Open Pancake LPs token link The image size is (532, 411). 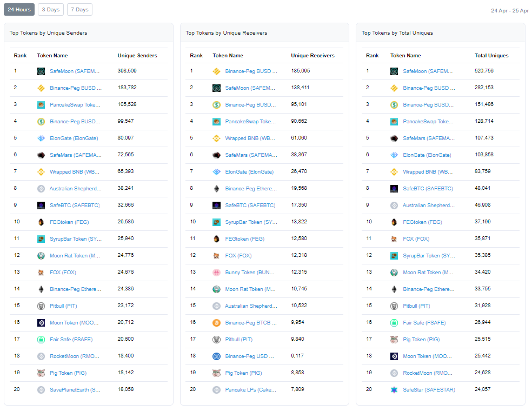tap(251, 390)
